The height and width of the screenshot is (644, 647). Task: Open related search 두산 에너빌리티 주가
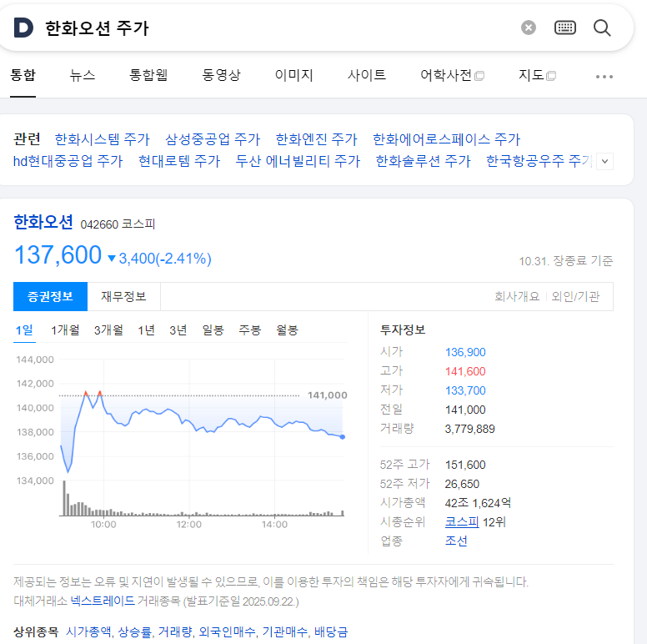[x=298, y=161]
